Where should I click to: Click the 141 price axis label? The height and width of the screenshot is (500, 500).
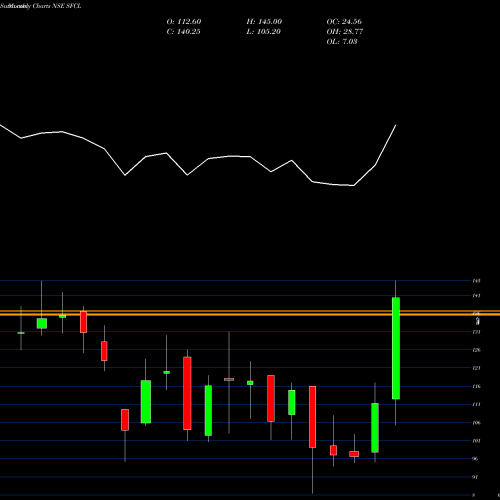tap(476, 296)
